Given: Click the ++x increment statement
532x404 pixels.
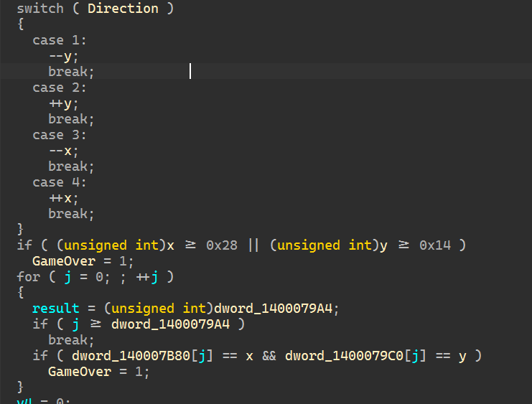Looking at the screenshot, I should click(x=63, y=198).
